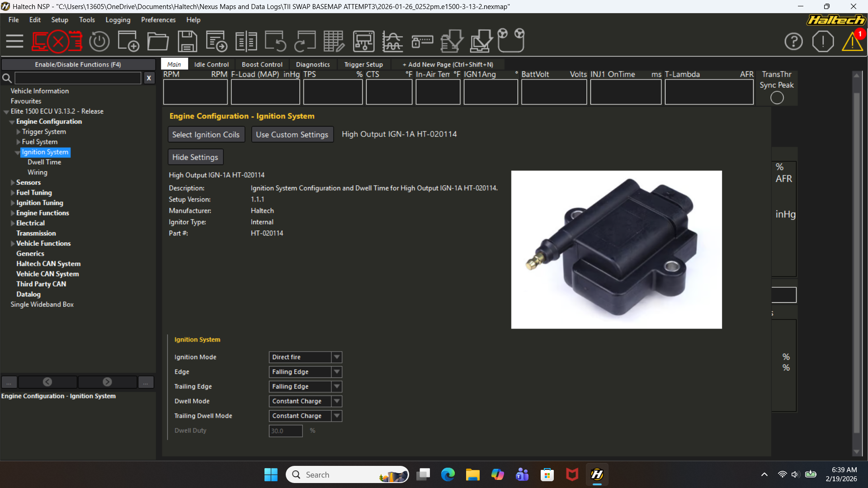Open the hamburger menu icon in toolbar
The image size is (868, 488).
[14, 42]
